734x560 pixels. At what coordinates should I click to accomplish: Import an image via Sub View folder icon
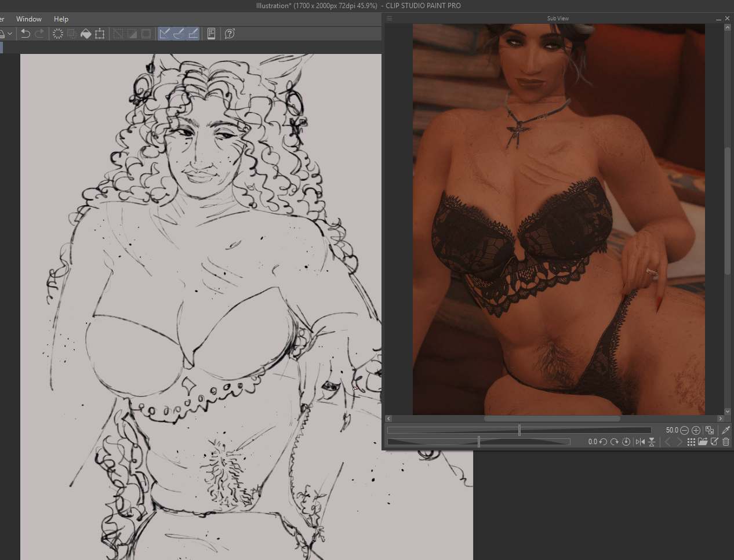tap(703, 442)
